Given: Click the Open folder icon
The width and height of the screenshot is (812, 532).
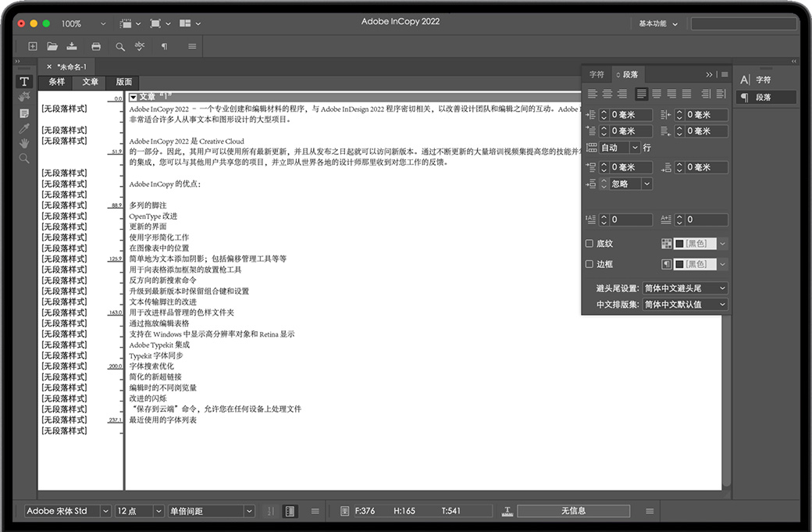Looking at the screenshot, I should 52,46.
